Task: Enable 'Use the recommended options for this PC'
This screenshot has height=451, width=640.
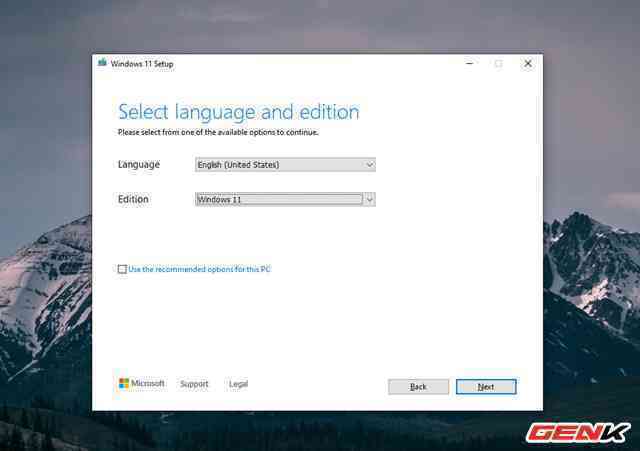Action: (x=122, y=269)
